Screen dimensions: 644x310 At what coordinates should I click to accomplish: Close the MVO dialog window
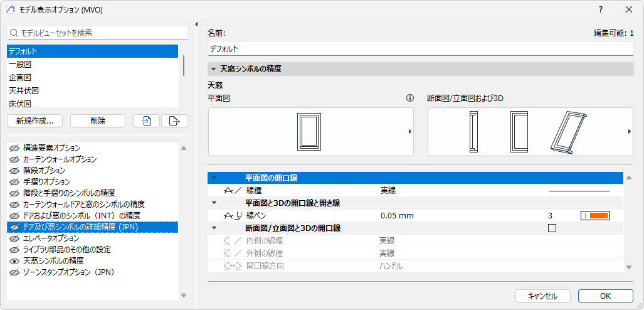point(629,9)
